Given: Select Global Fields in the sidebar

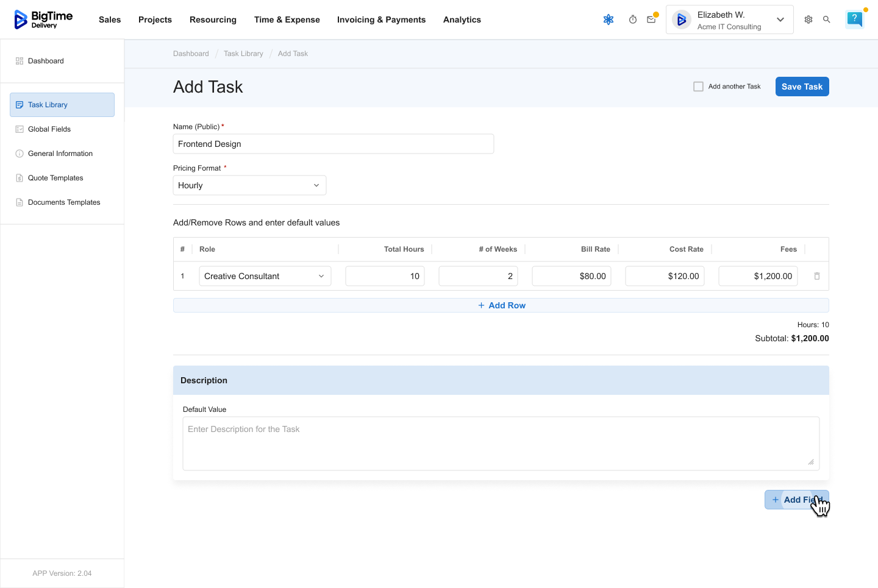Looking at the screenshot, I should coord(49,129).
